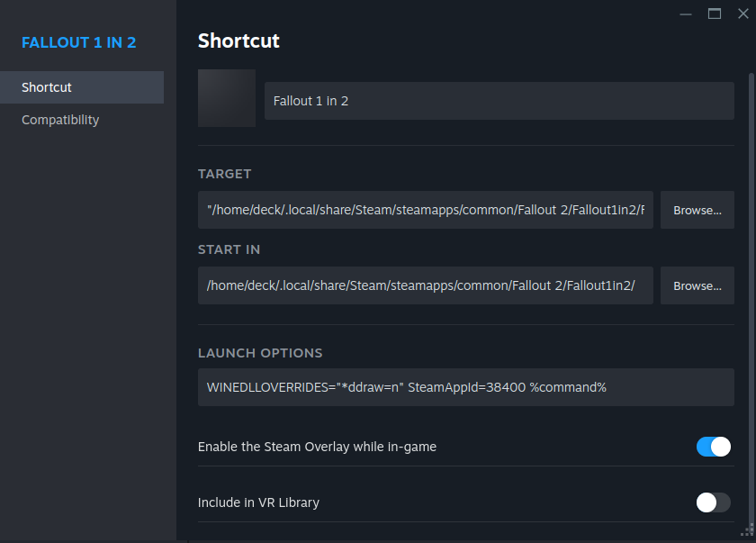Click the Launch Options text field

(x=465, y=387)
